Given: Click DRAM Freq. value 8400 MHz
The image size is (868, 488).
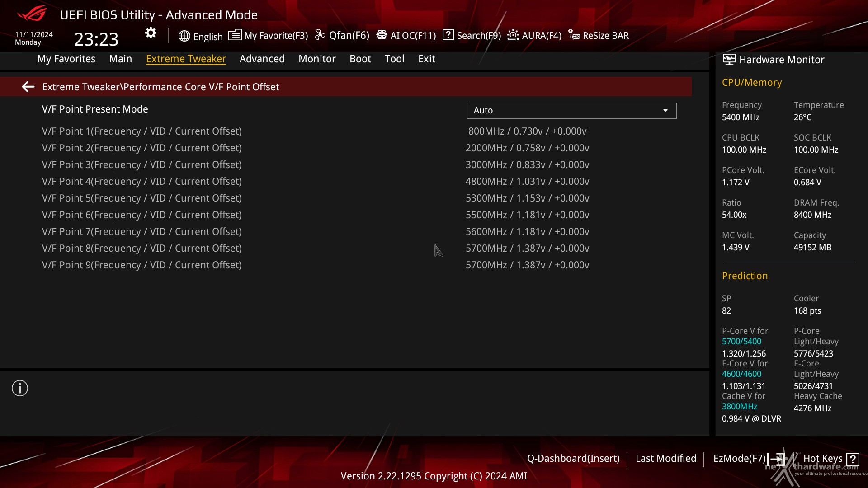Looking at the screenshot, I should click(812, 215).
